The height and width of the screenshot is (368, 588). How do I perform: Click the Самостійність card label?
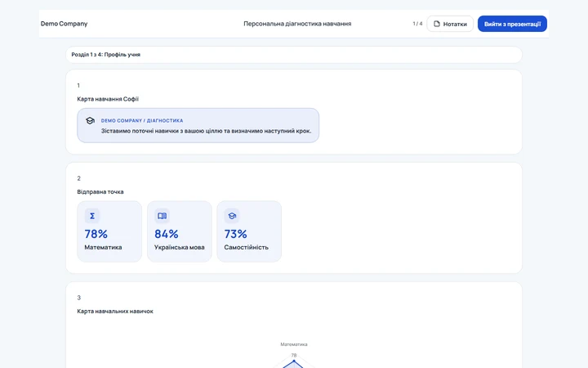coord(247,248)
